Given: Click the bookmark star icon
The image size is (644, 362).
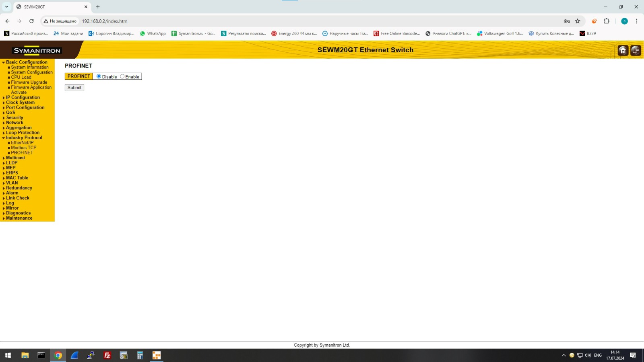Looking at the screenshot, I should [x=578, y=21].
